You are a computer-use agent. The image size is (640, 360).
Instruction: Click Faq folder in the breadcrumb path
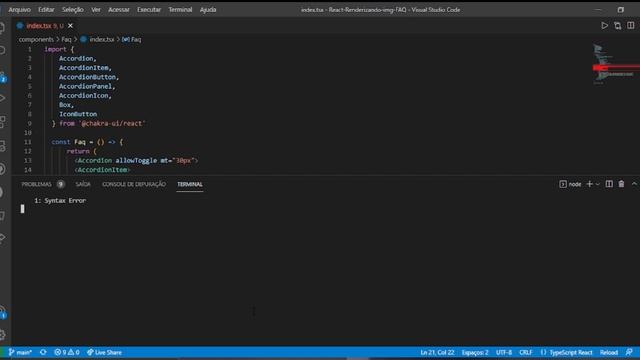click(x=66, y=40)
